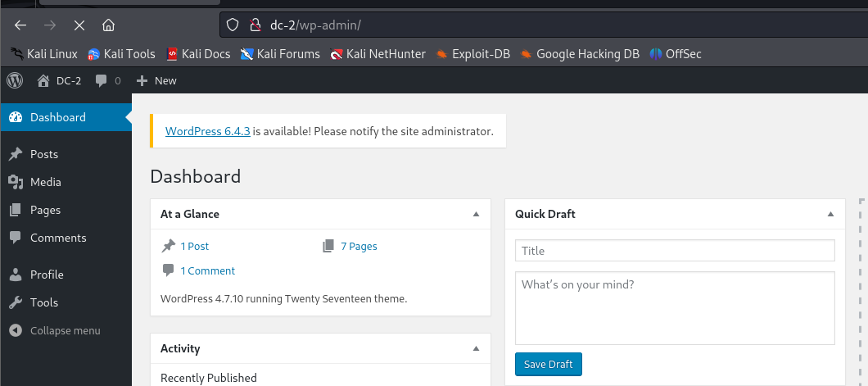
Task: Open the Kali Tools bookmark
Action: [x=121, y=54]
